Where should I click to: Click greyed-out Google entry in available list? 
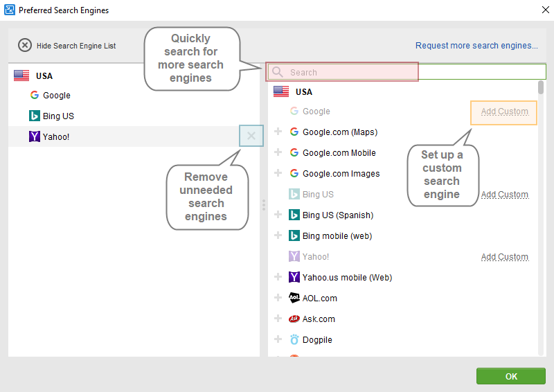[x=316, y=112]
